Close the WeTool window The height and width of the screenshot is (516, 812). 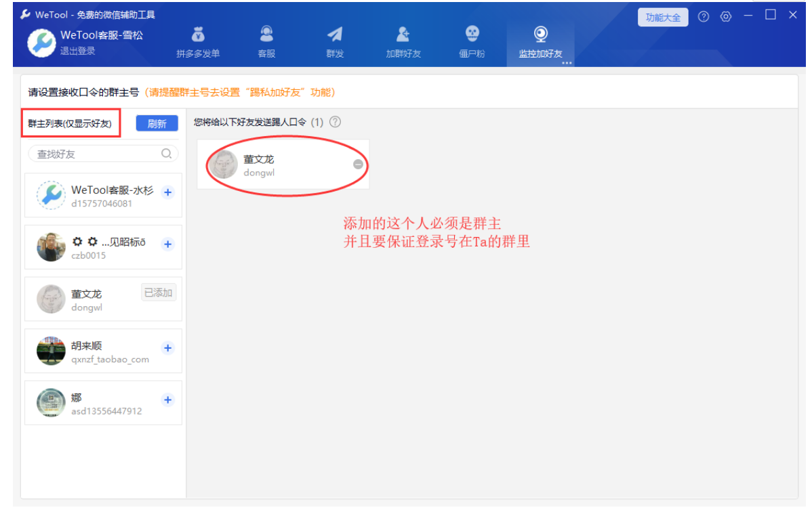(x=793, y=15)
